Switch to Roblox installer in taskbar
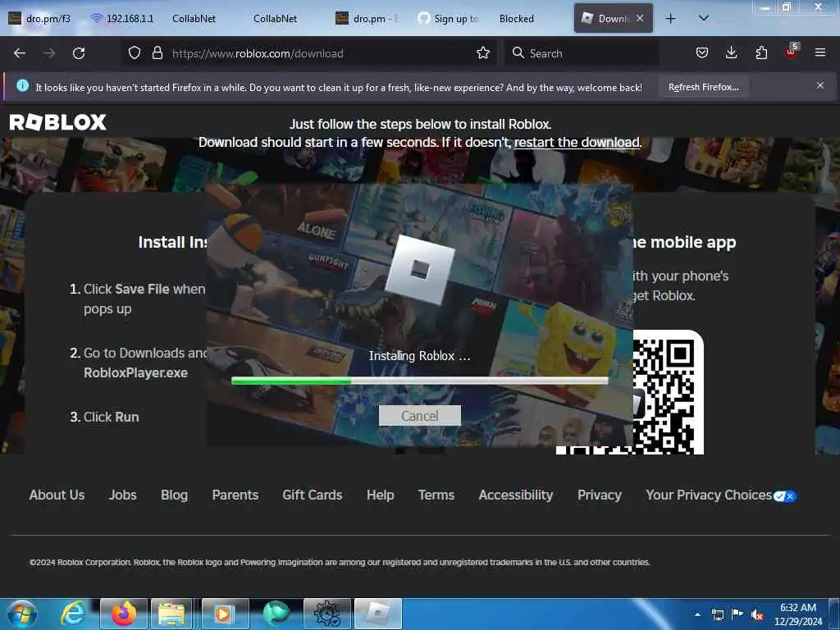This screenshot has width=840, height=630. click(378, 614)
